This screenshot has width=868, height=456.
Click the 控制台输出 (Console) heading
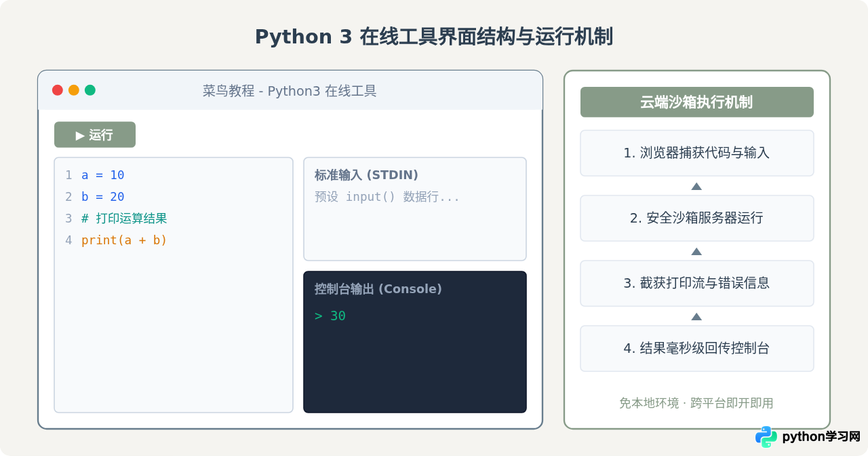(x=378, y=289)
